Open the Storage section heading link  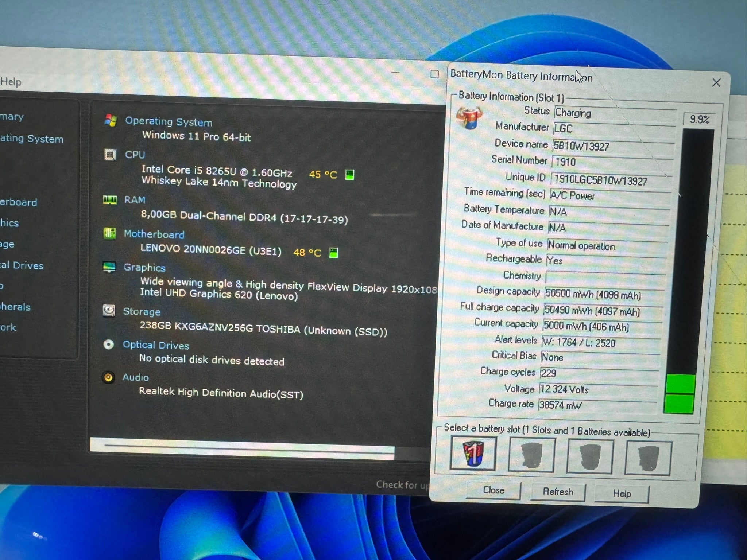click(x=142, y=311)
